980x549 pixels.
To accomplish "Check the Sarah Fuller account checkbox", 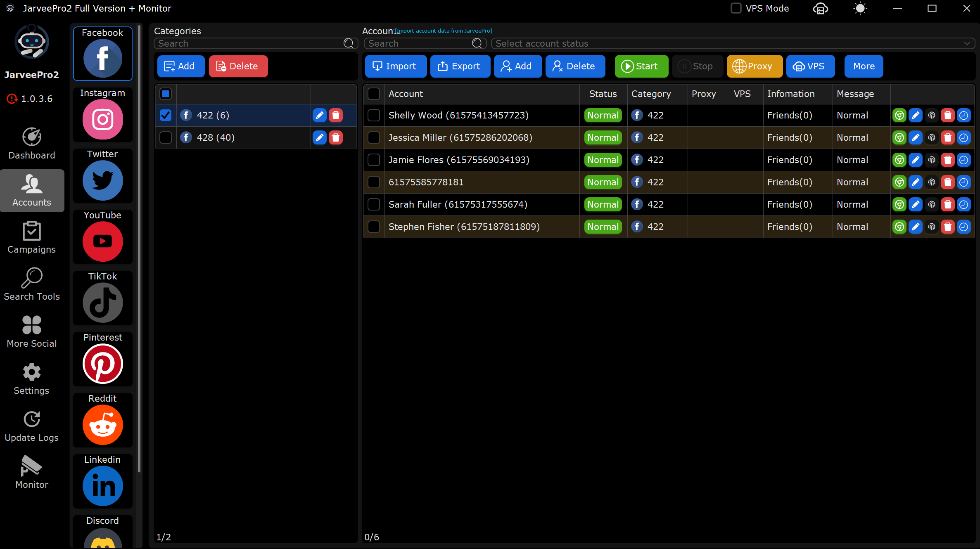I will (374, 204).
